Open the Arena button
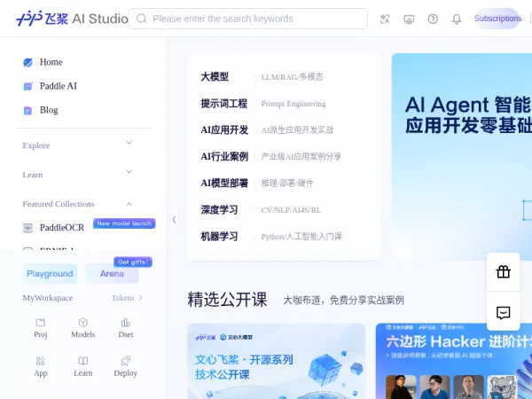532x399 pixels. (112, 273)
